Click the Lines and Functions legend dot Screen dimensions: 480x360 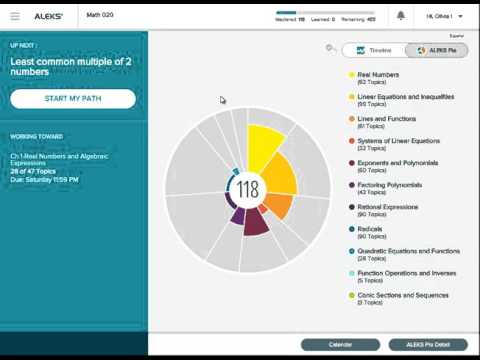(351, 119)
